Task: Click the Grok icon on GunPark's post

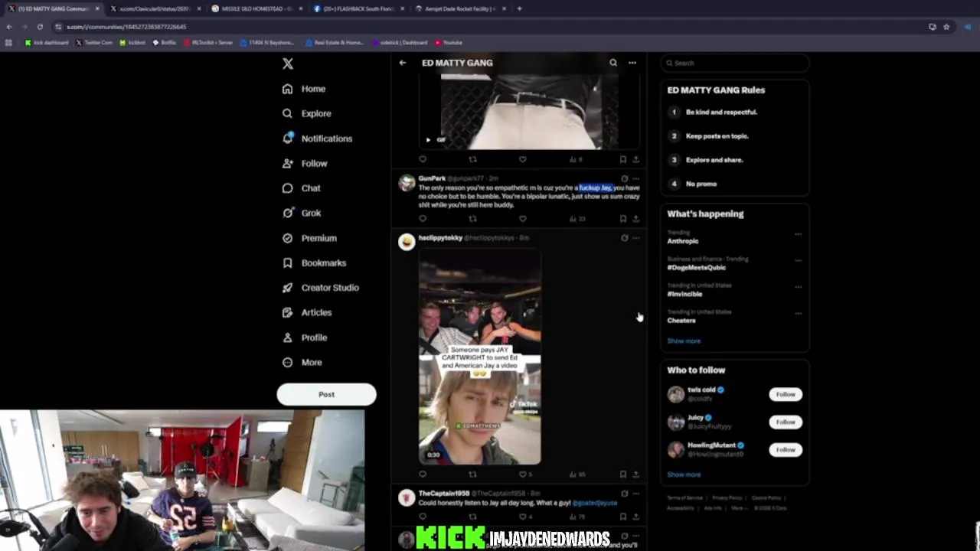Action: (x=624, y=178)
